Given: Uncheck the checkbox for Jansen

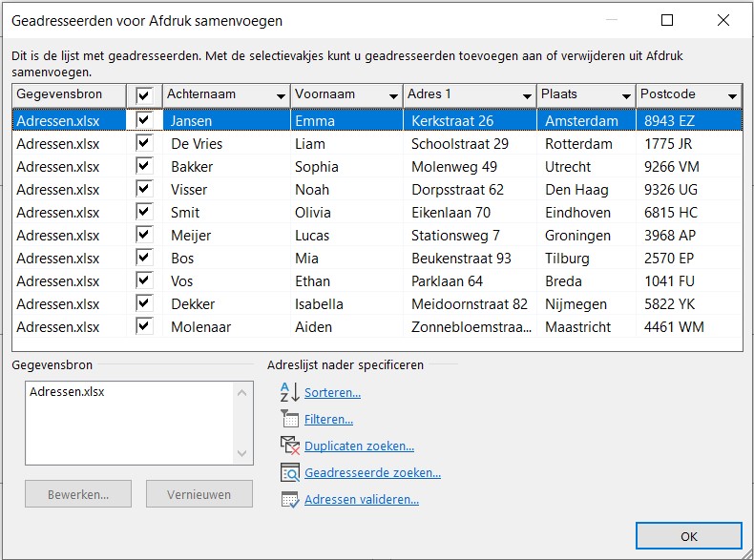Looking at the screenshot, I should click(x=144, y=119).
